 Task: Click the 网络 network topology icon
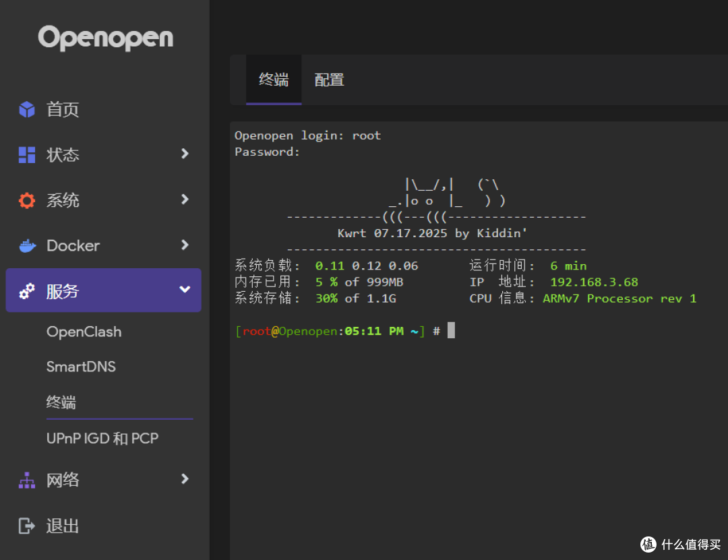pos(27,480)
